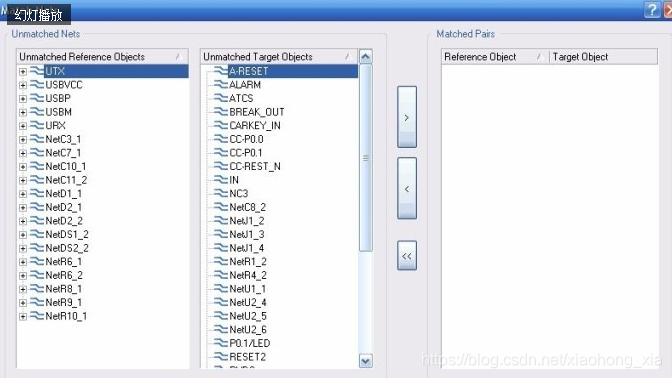Select NetR9_1 in reference list

63,302
